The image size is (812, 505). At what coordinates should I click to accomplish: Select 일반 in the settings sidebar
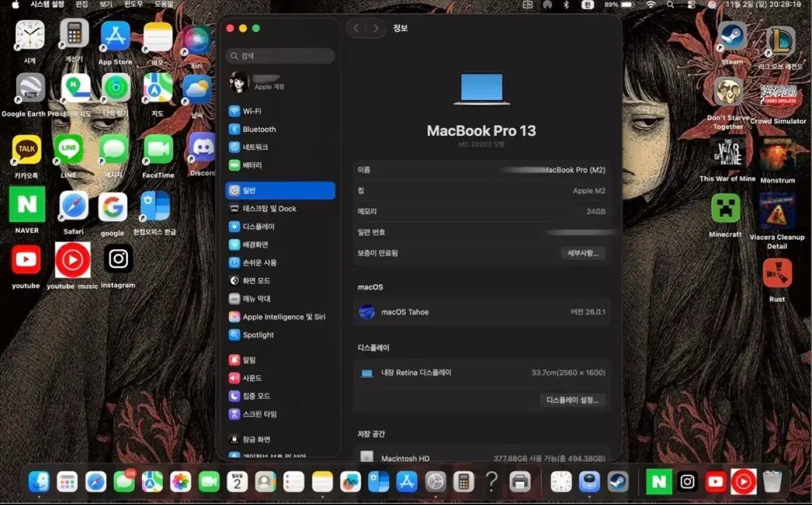280,191
